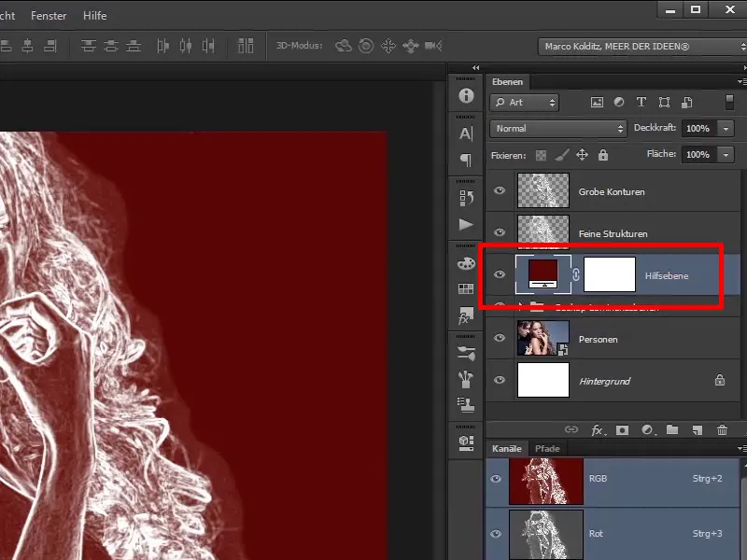Create new adjustment layer icon

click(x=647, y=430)
